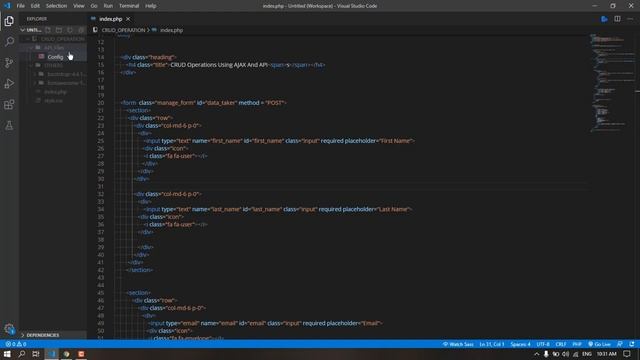Click New File icon in Explorer header

click(x=48, y=30)
